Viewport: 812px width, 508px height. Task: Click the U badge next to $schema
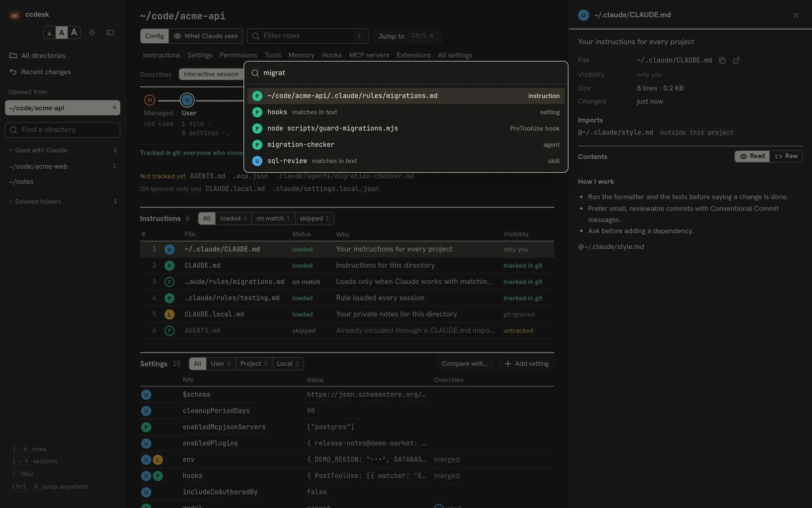pyautogui.click(x=146, y=395)
